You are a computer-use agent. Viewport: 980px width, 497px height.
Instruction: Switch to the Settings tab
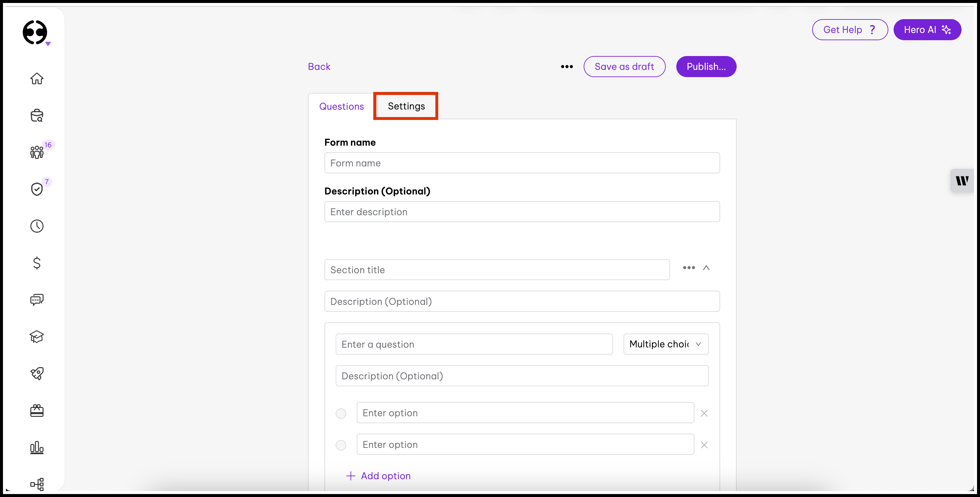click(x=406, y=106)
